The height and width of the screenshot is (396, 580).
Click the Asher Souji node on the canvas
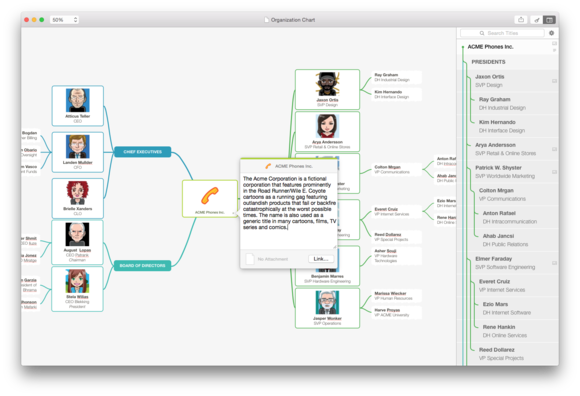pyautogui.click(x=396, y=256)
